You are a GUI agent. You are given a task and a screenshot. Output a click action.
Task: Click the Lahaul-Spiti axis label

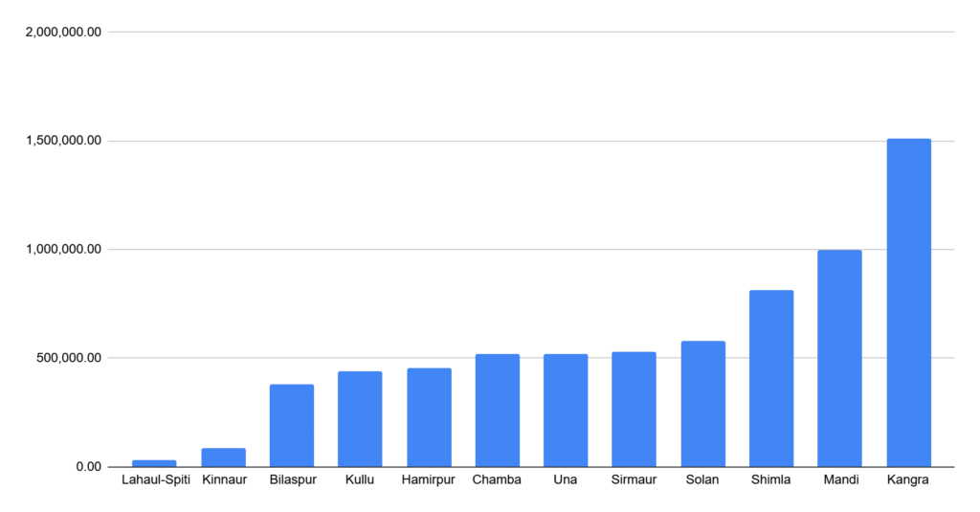click(x=156, y=480)
